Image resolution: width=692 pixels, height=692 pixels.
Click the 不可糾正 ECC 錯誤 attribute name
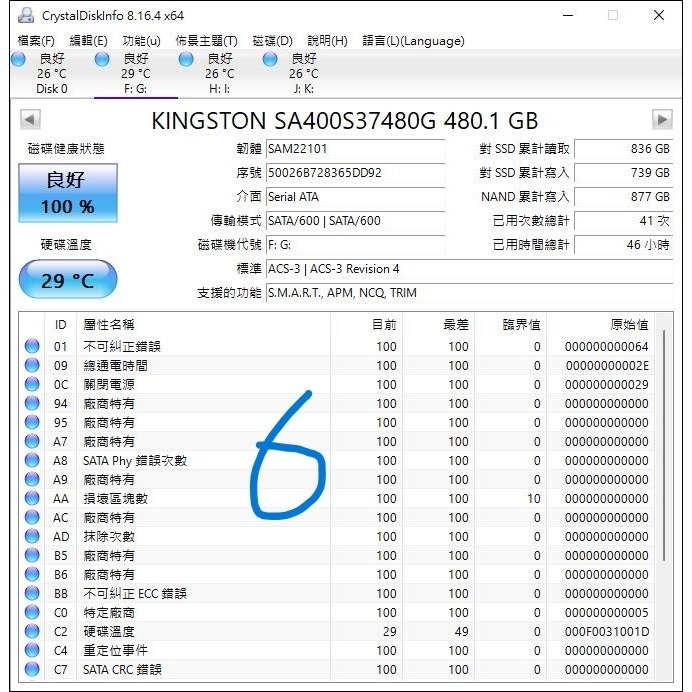[135, 593]
